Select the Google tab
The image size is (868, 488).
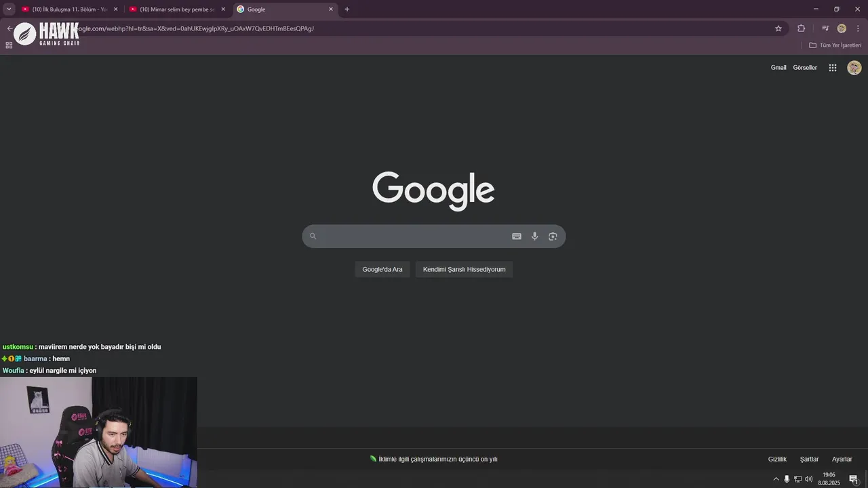[x=285, y=9]
